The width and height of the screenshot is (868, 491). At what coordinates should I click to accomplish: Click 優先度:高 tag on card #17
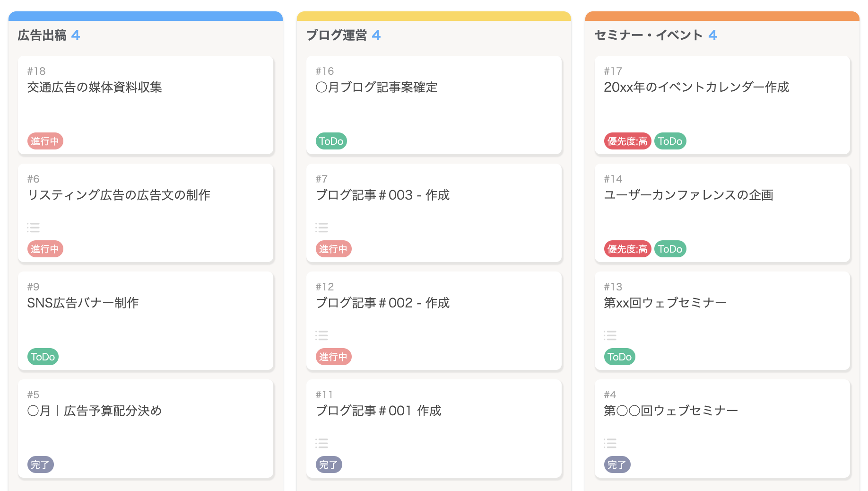(627, 141)
